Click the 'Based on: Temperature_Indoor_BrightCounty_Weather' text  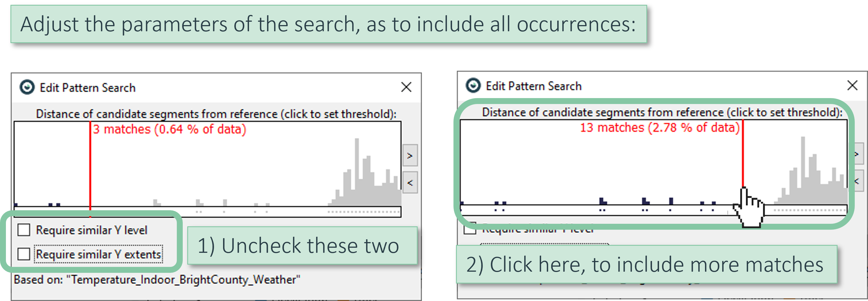tap(157, 280)
